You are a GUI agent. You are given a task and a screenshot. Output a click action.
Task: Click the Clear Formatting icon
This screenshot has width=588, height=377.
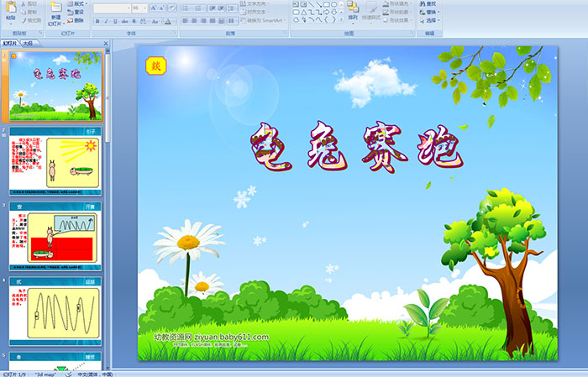pos(171,8)
